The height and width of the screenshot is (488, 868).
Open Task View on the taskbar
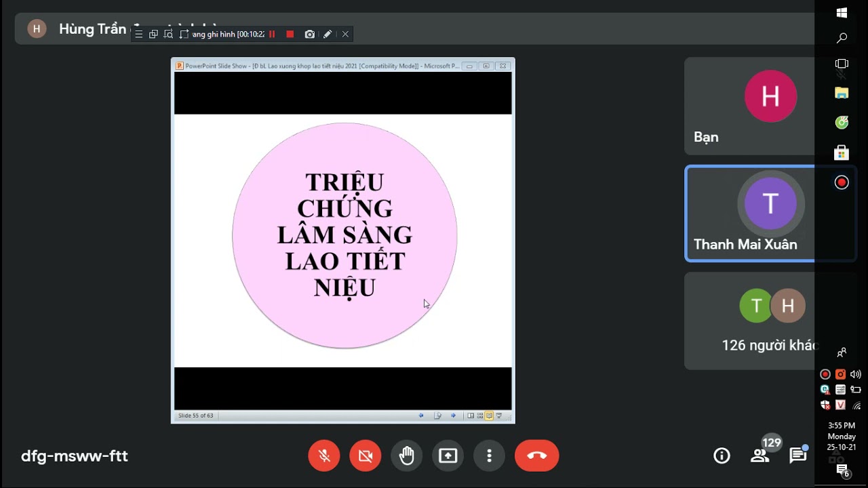point(842,64)
